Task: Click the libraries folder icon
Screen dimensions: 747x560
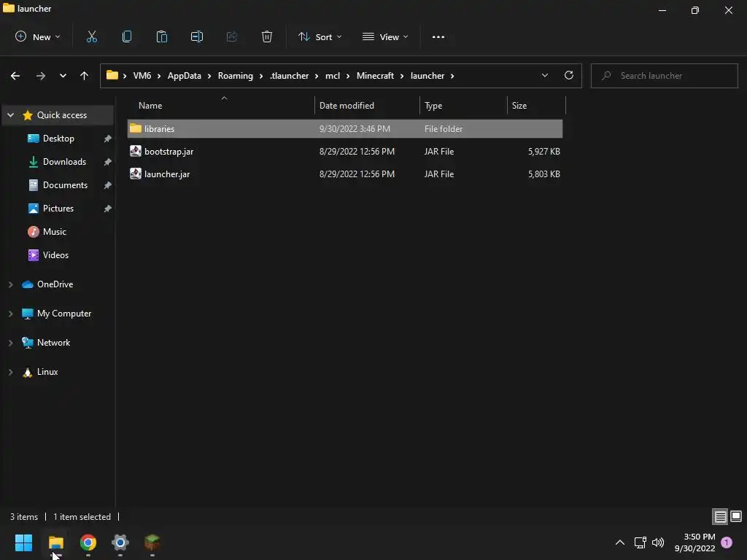Action: pyautogui.click(x=136, y=128)
